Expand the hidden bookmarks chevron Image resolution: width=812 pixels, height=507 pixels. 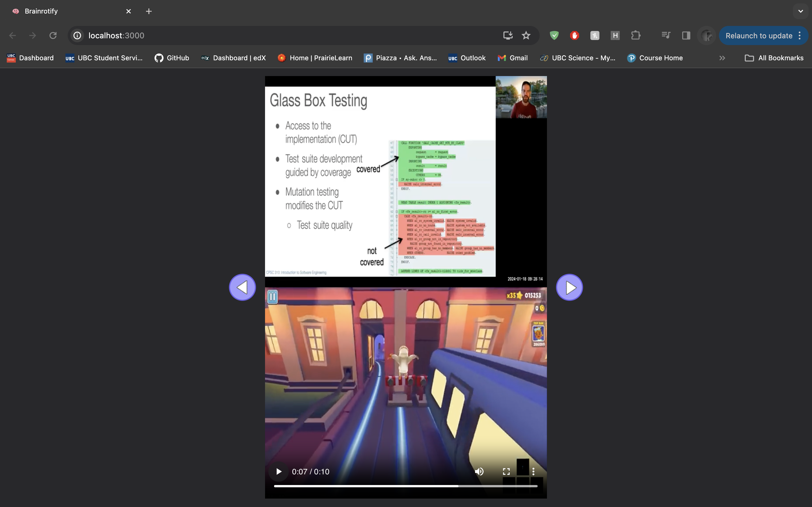coord(722,58)
